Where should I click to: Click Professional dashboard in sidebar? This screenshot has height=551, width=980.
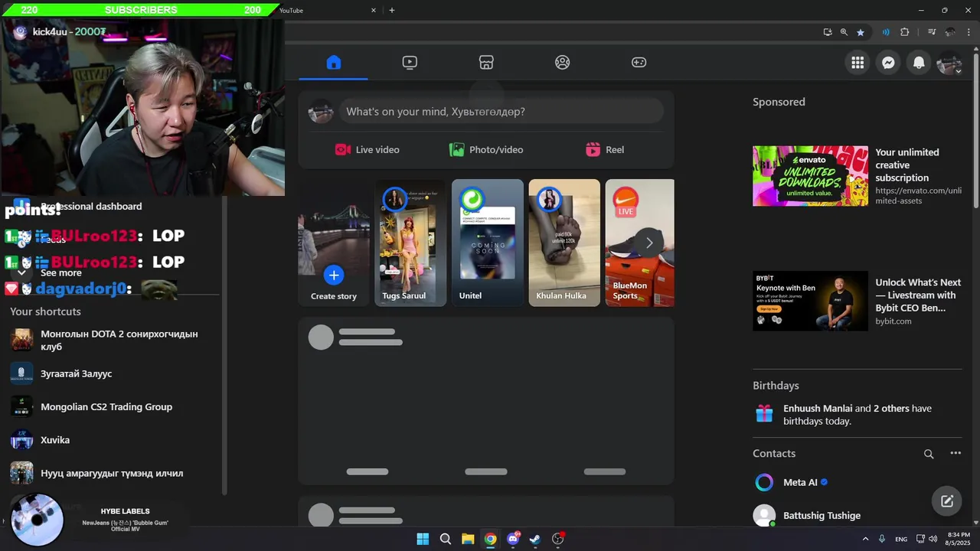point(91,207)
